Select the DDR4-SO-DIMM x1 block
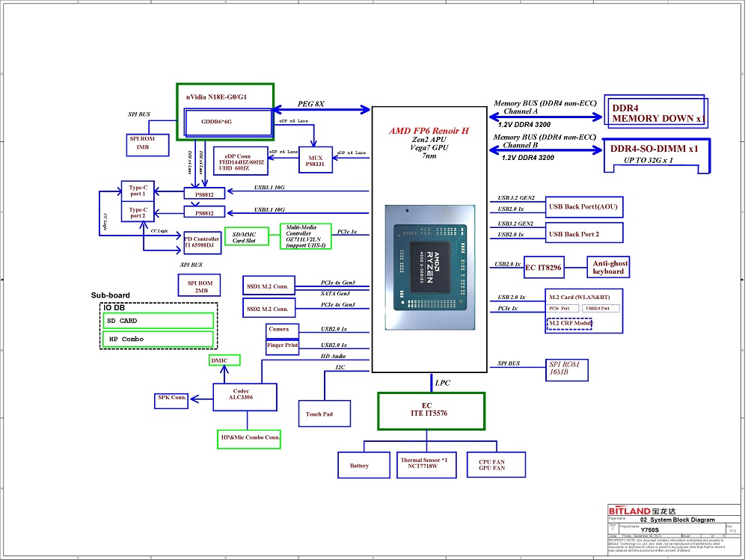This screenshot has width=748, height=560. pyautogui.click(x=657, y=156)
